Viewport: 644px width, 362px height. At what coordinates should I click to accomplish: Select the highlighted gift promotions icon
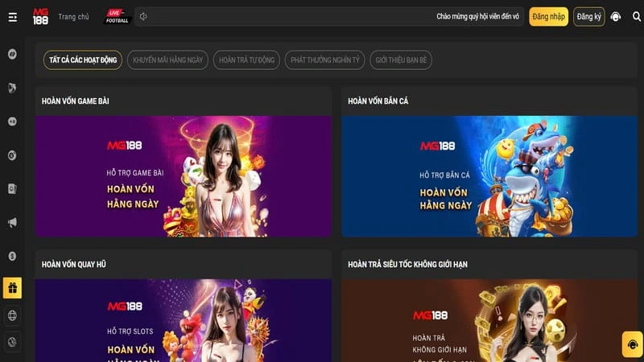pos(12,288)
